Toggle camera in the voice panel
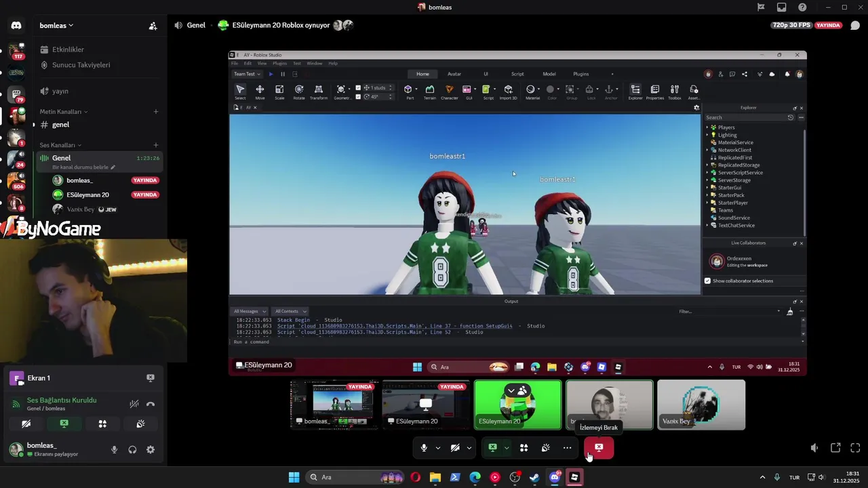 tap(26, 424)
